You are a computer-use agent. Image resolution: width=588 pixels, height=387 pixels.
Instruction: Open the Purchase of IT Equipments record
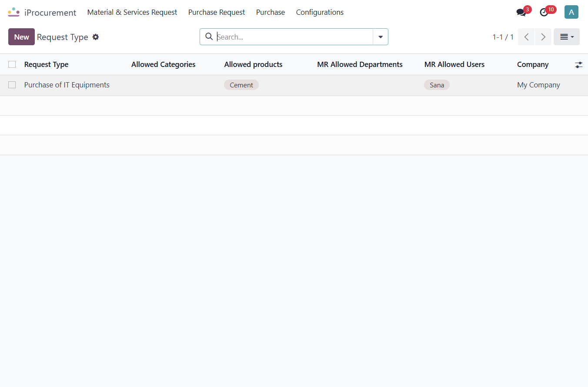[67, 85]
